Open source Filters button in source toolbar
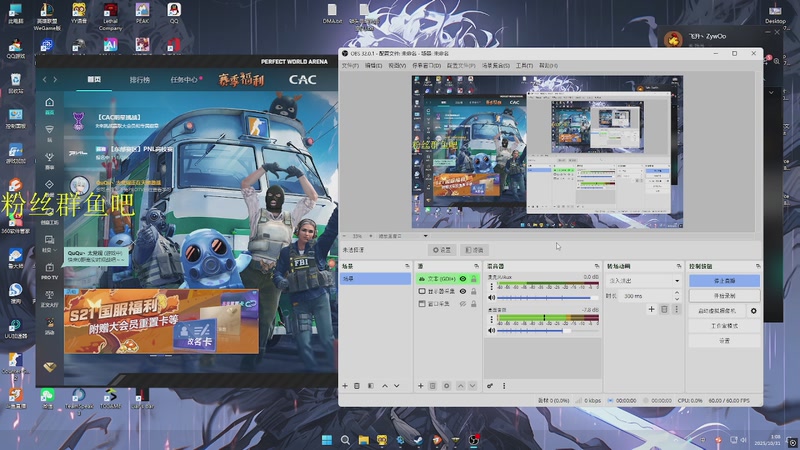This screenshot has height=450, width=800. [x=474, y=250]
